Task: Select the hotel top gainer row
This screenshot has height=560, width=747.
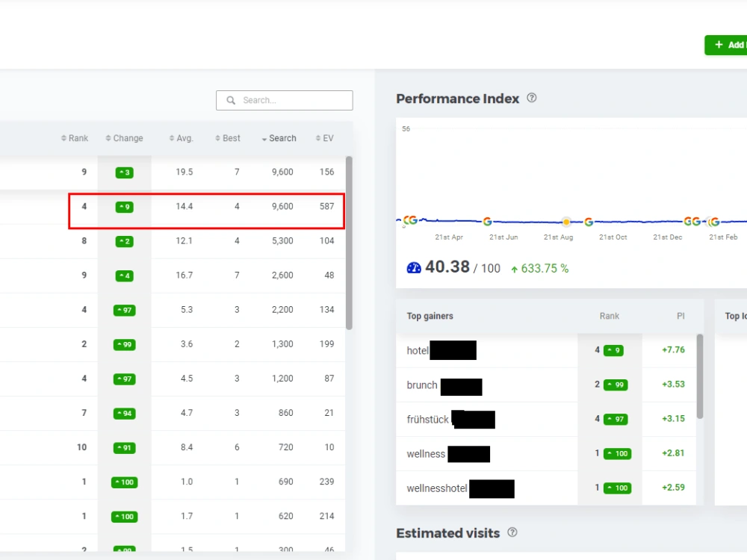Action: coord(546,350)
